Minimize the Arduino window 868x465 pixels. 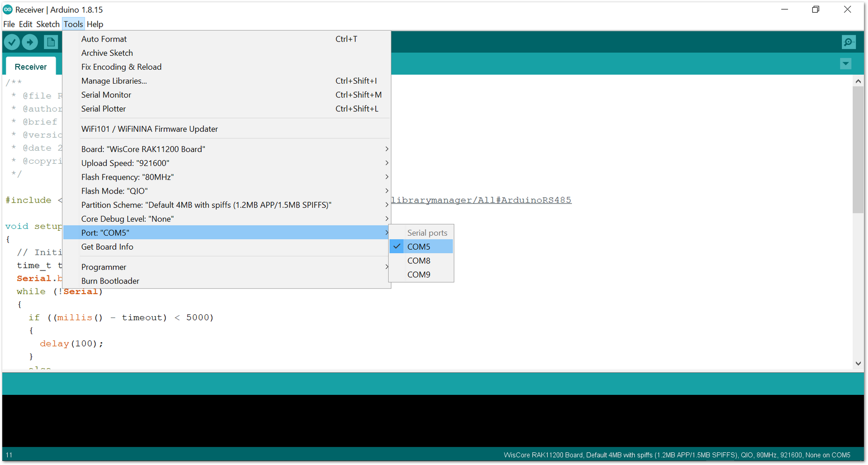[x=785, y=9]
